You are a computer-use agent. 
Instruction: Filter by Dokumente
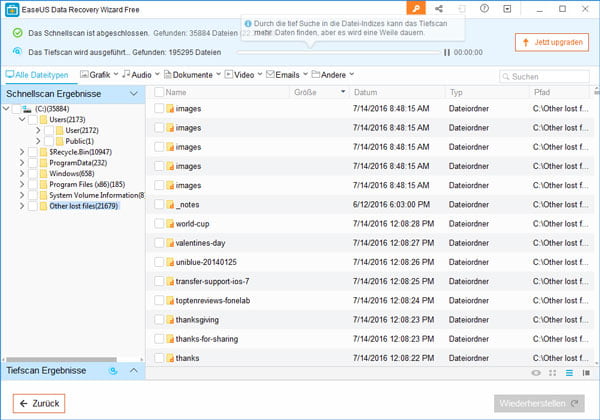(192, 75)
